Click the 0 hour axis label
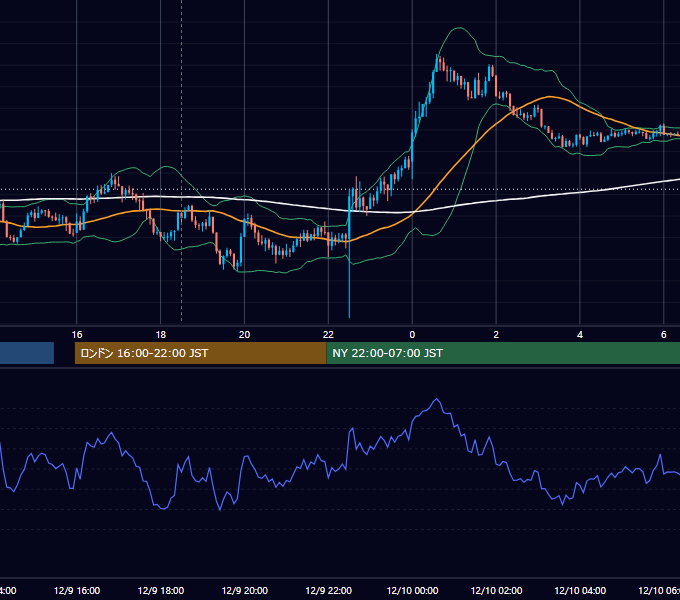 click(412, 335)
